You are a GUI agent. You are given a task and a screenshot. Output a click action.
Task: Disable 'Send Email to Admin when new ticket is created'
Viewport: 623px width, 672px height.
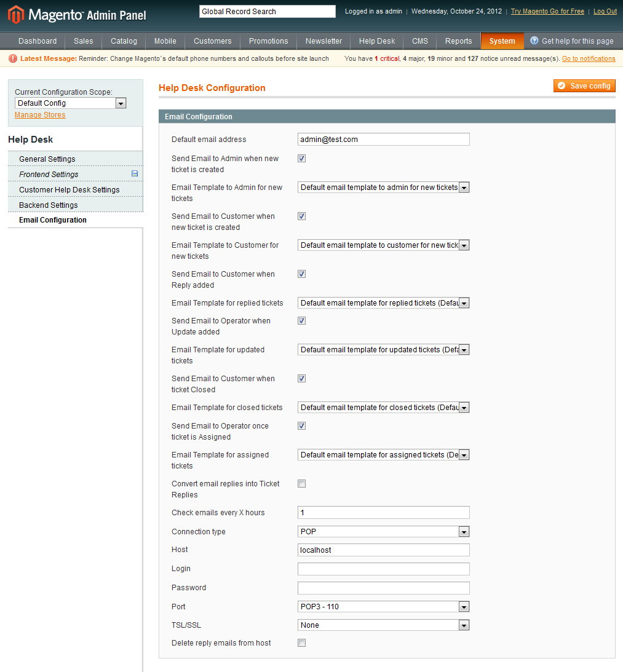point(301,158)
